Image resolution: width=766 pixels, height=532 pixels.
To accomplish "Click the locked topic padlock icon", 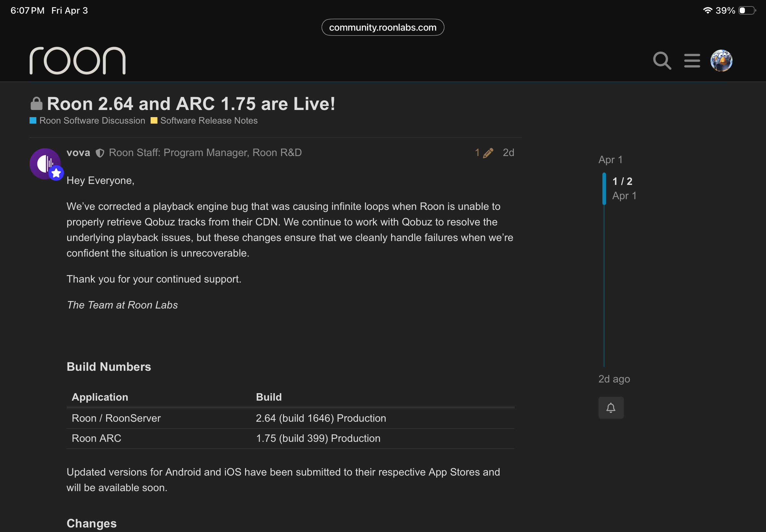I will point(36,104).
